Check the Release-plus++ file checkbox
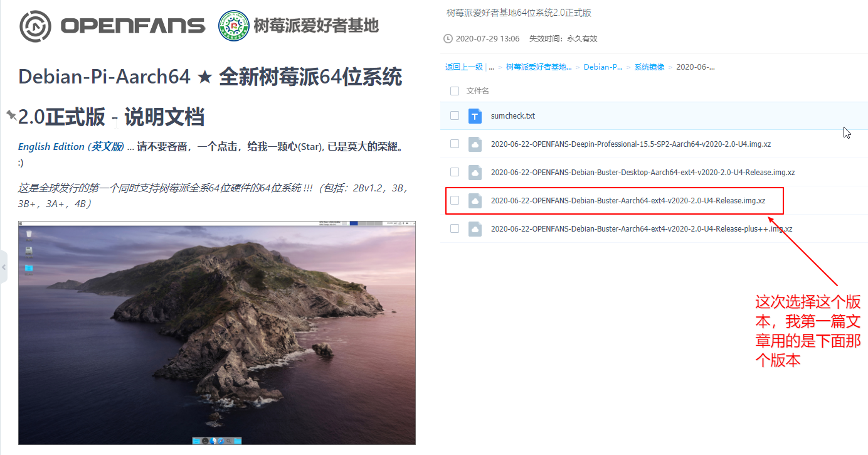The width and height of the screenshot is (868, 455). coord(455,229)
